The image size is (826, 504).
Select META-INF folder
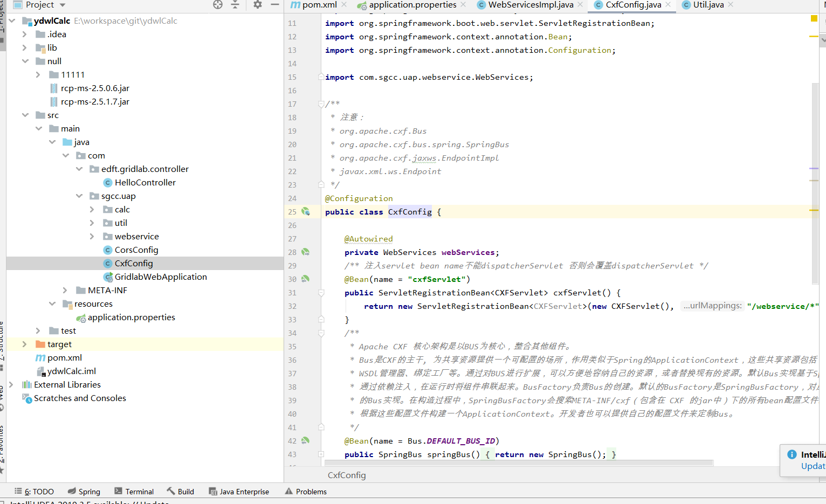[108, 291]
